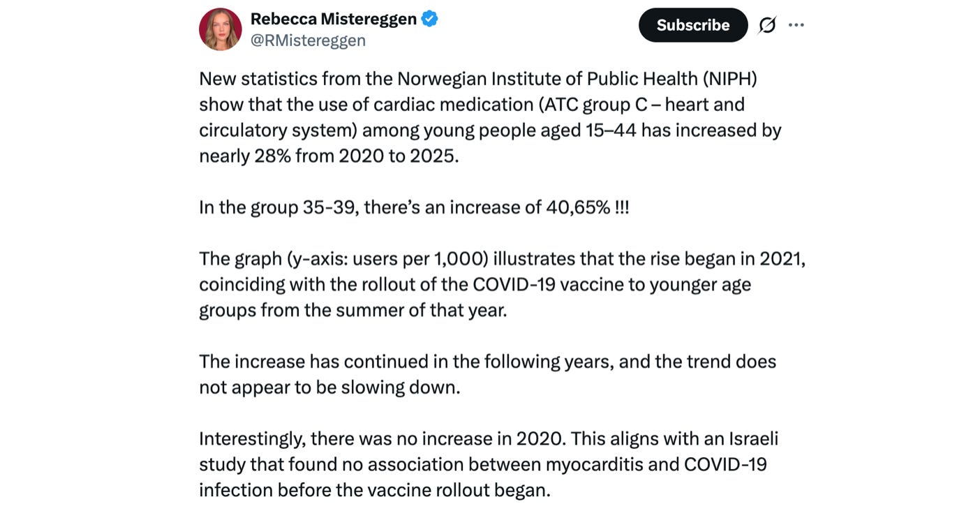The width and height of the screenshot is (980, 511).
Task: Open the Grok slashed-circle icon
Action: click(767, 25)
